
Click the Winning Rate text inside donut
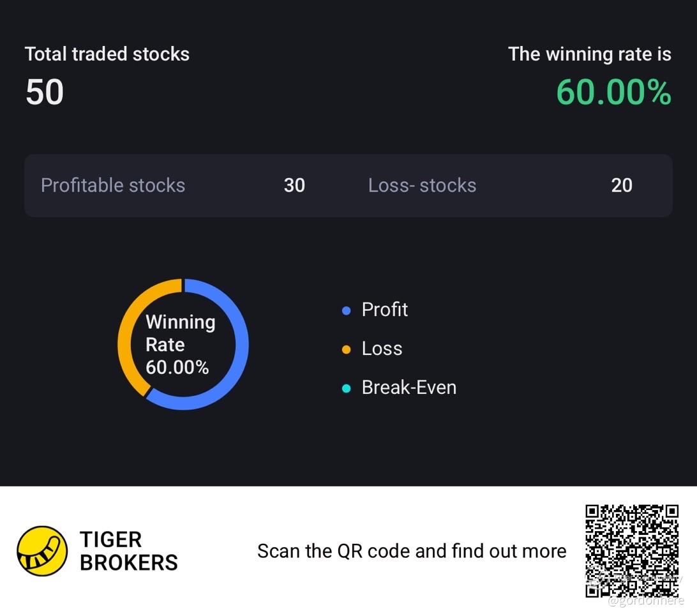point(180,333)
